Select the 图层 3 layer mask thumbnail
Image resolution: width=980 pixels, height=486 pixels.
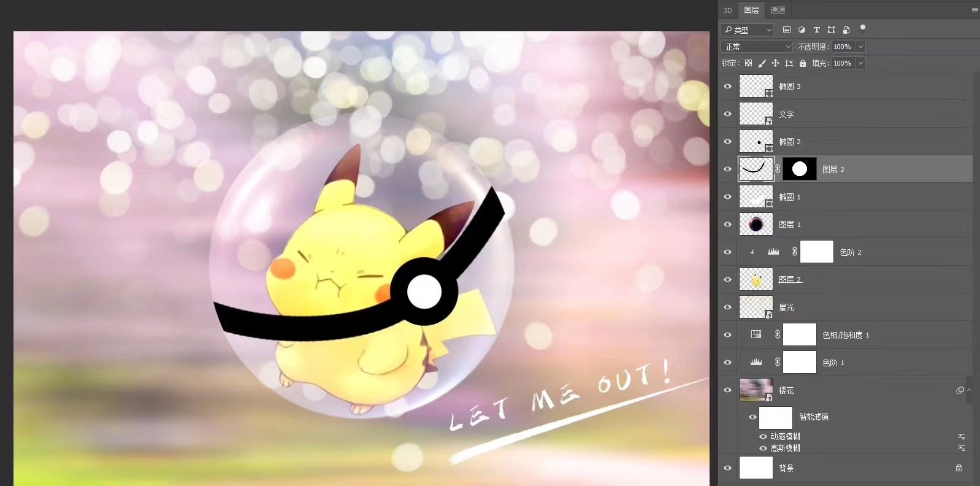pyautogui.click(x=799, y=169)
